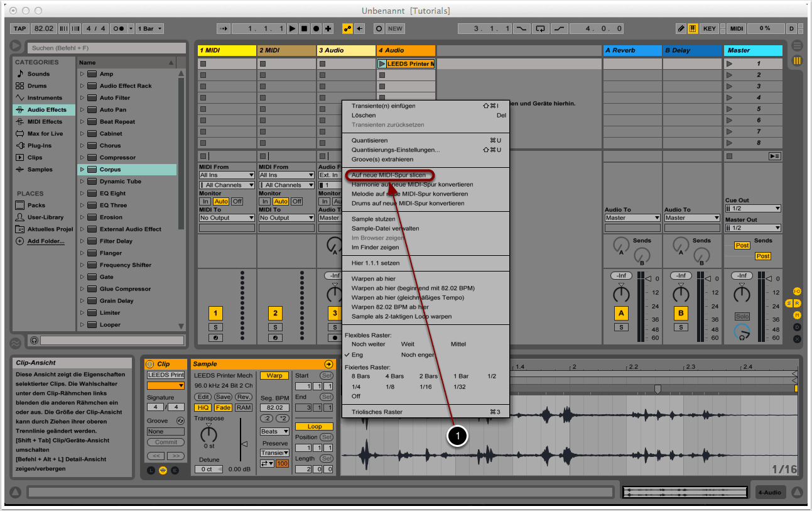Expand the Auto Filter device folder
The width and height of the screenshot is (812, 511).
(82, 97)
